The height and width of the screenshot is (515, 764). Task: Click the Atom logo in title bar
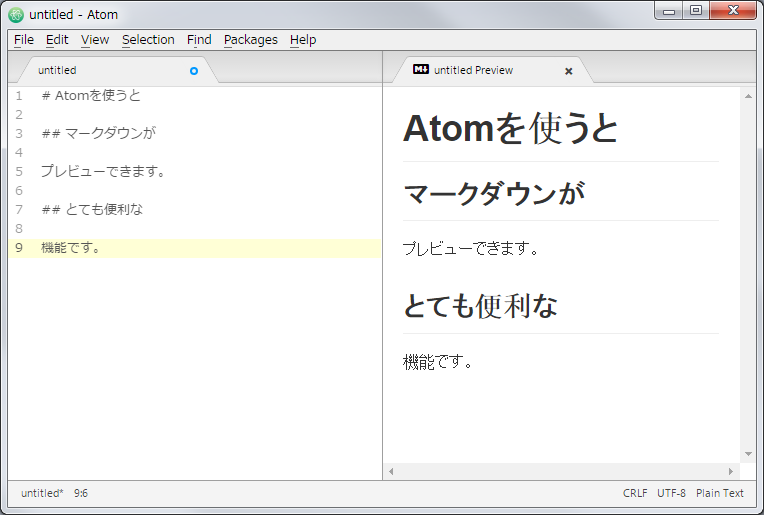coord(16,15)
